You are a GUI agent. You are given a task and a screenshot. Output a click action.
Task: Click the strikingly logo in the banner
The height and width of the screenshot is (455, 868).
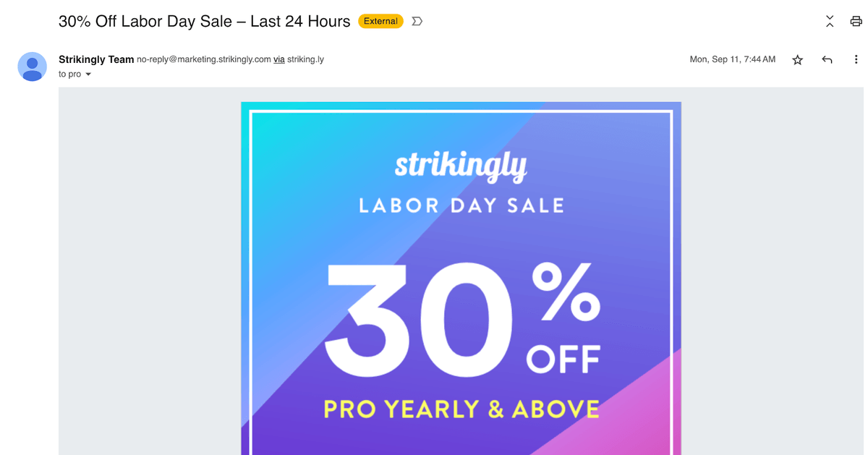click(x=461, y=166)
